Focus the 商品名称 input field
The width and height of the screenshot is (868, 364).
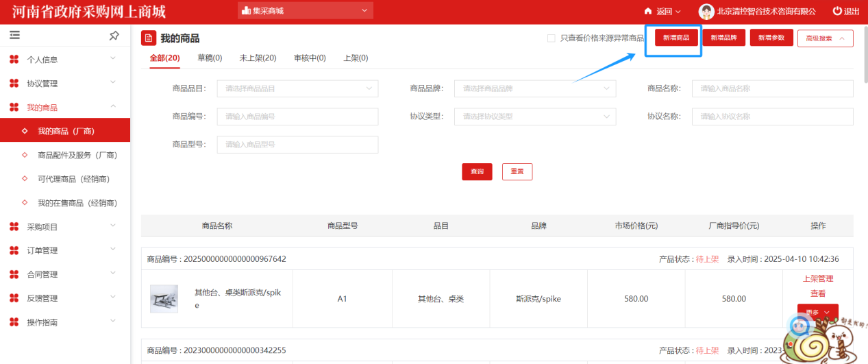pos(772,88)
